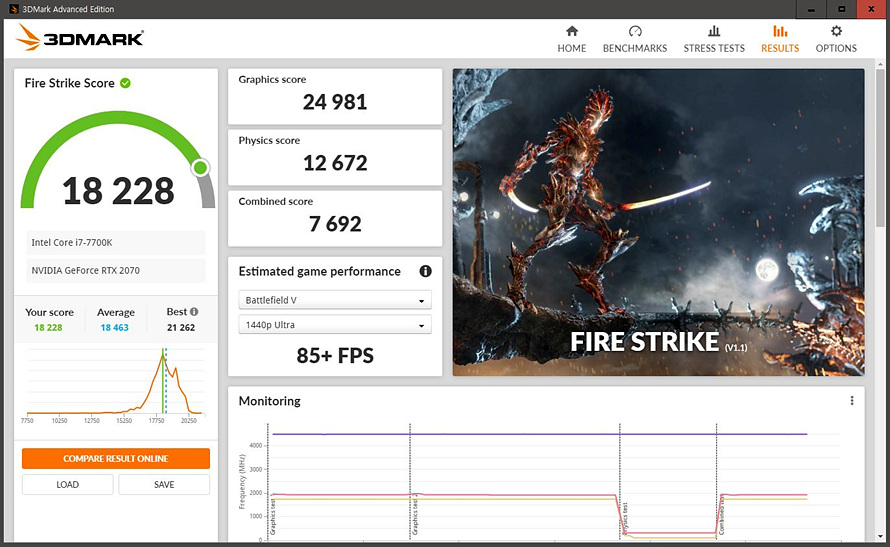Click the Graphics score value 24 981
890x547 pixels.
click(x=335, y=102)
